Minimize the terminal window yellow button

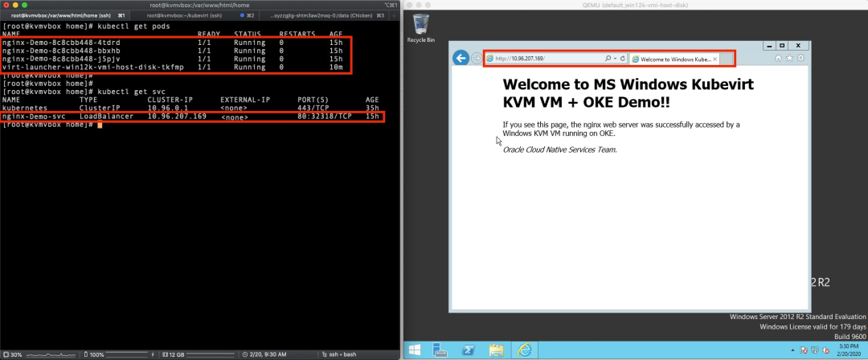tap(15, 5)
